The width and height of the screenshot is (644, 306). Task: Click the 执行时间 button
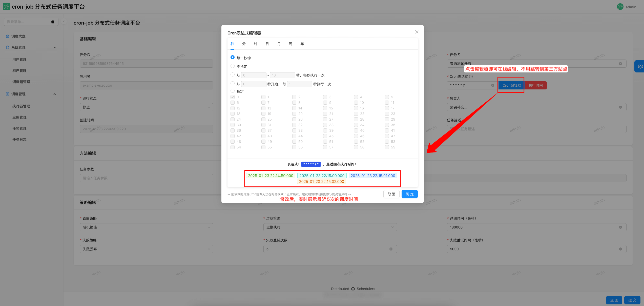point(536,85)
